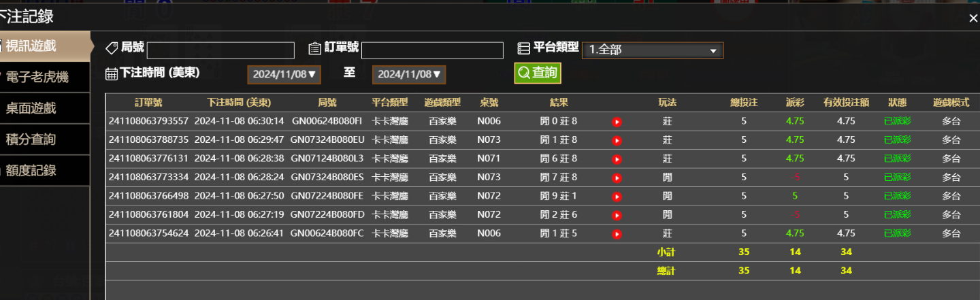Open the start date picker 2024/11/08
Viewport: 980px width, 300px height.
pyautogui.click(x=283, y=74)
